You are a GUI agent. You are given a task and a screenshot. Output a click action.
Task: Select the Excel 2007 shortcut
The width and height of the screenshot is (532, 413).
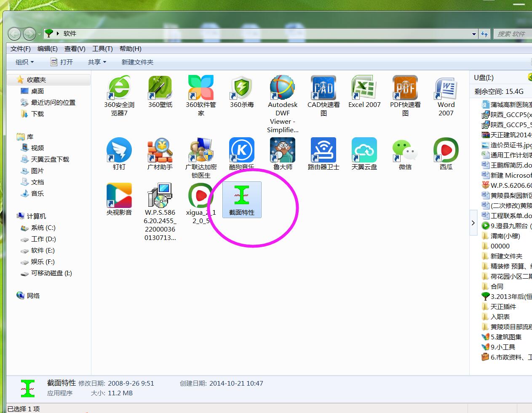coord(364,88)
